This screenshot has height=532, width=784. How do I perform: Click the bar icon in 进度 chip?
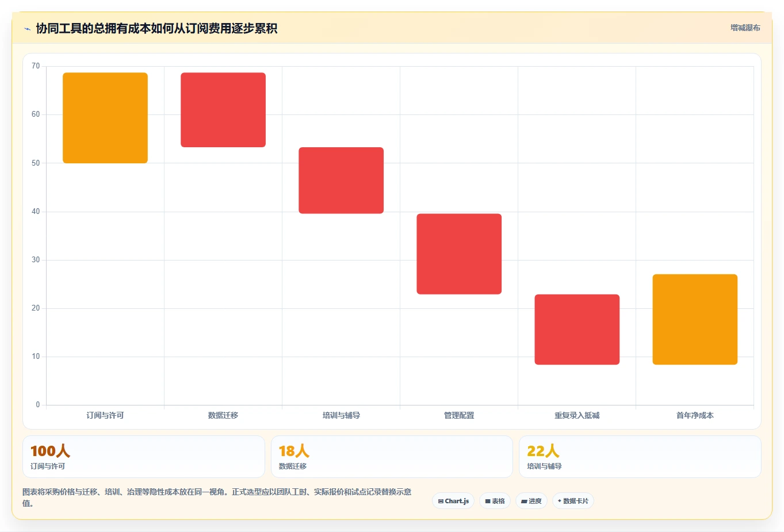tap(524, 502)
